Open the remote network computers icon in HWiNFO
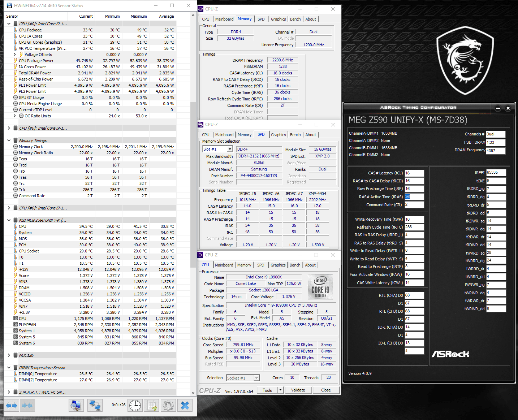The height and width of the screenshot is (420, 518). [95, 406]
